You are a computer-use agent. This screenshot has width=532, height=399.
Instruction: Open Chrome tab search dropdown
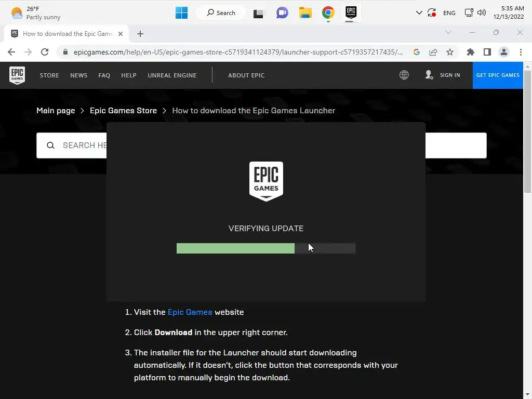[x=448, y=32]
